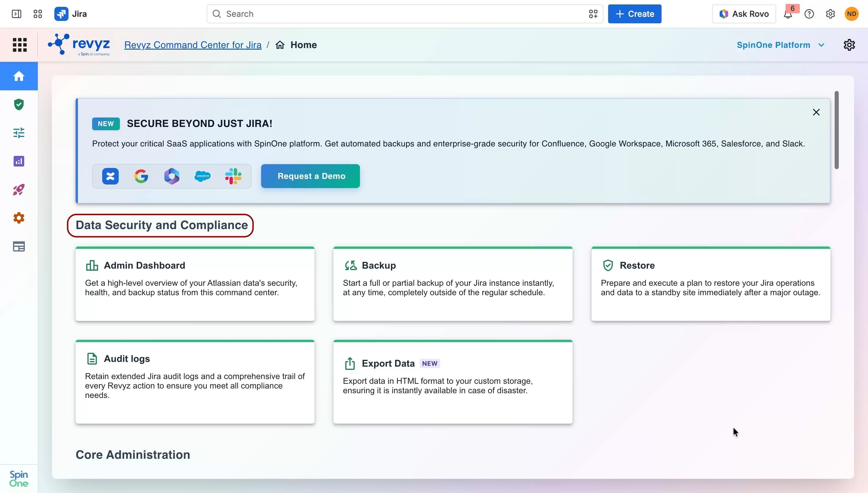Open the Restore card
The height and width of the screenshot is (493, 868).
point(711,284)
